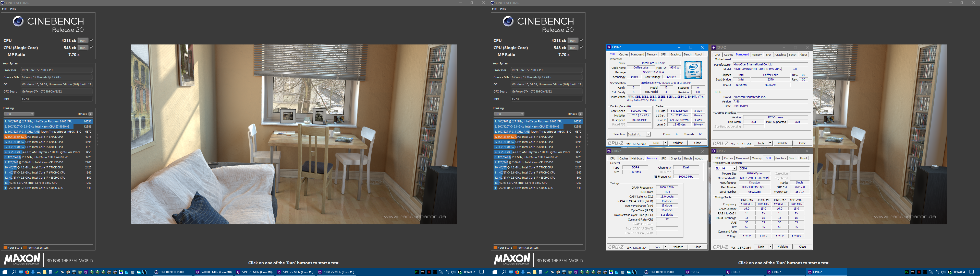Click the CPU-Z title icon of the Memory window

click(x=609, y=151)
